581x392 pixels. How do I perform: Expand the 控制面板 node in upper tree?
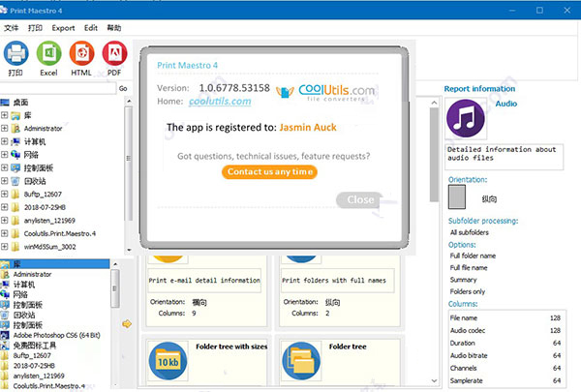[x=4, y=167]
